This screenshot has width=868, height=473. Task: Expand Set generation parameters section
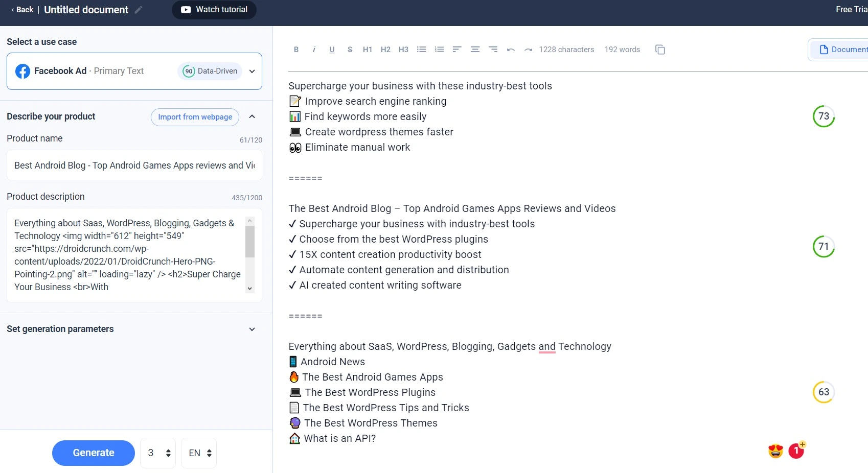(252, 329)
